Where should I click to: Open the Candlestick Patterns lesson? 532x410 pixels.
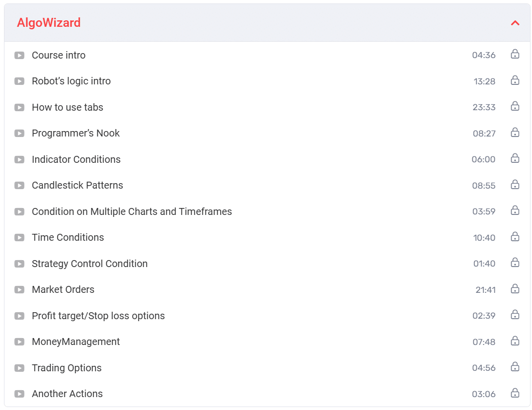coord(77,185)
